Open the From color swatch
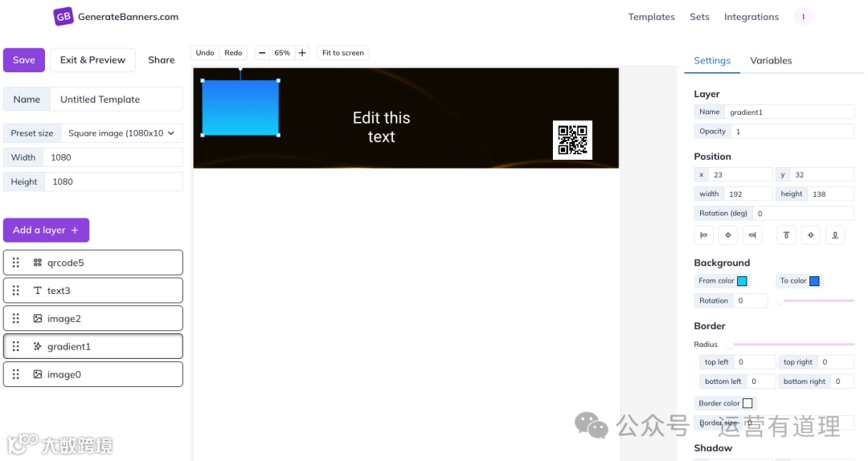 click(742, 281)
